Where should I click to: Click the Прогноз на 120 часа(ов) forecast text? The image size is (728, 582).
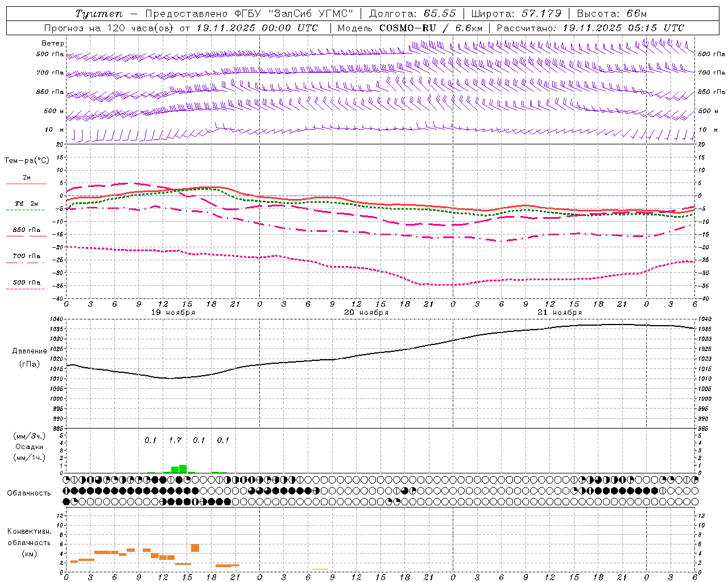tap(109, 28)
